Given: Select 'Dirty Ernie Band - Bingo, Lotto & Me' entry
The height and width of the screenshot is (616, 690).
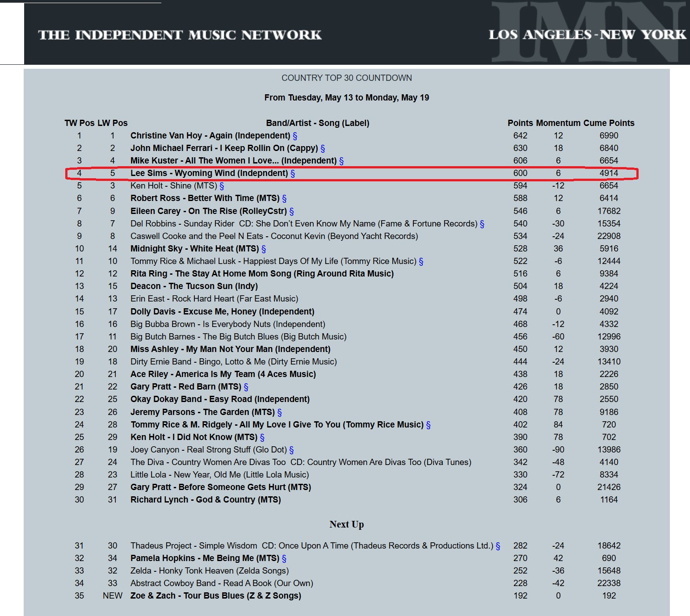Looking at the screenshot, I should 234,362.
